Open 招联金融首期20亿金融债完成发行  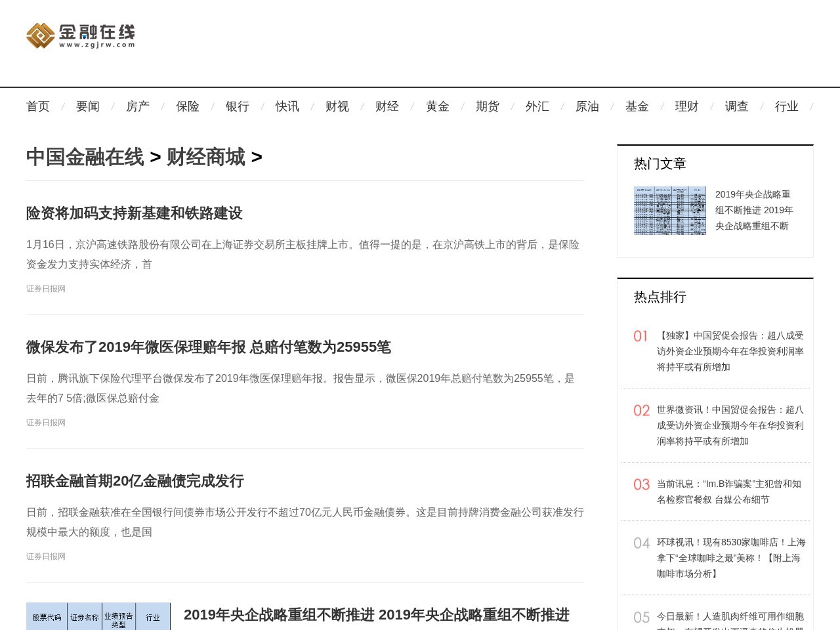coord(134,482)
